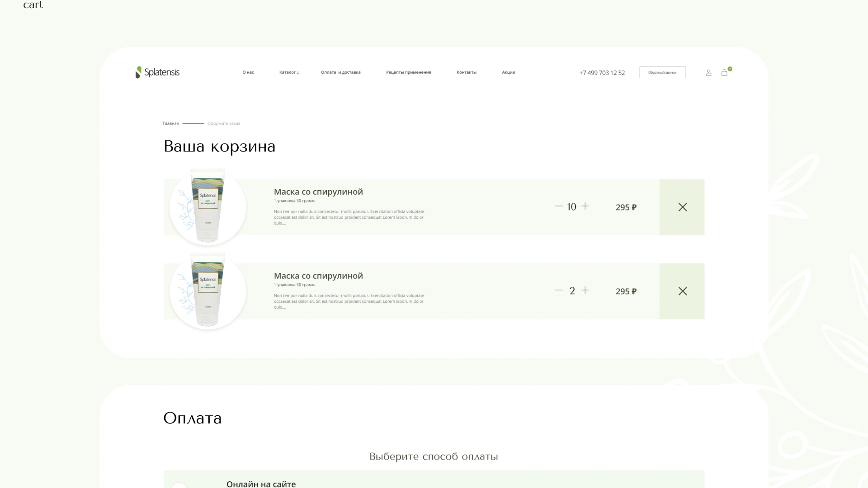This screenshot has width=868, height=488.
Task: Remove the second mask from the cart
Action: (x=682, y=291)
